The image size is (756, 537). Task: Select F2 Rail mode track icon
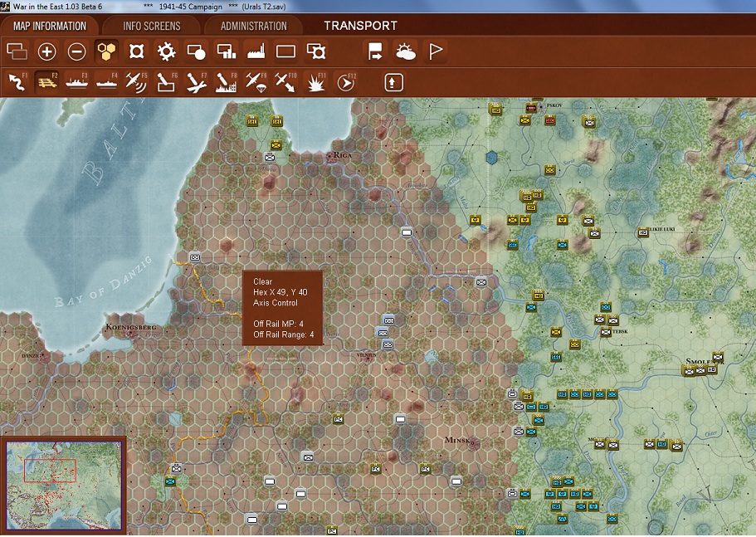tap(46, 82)
